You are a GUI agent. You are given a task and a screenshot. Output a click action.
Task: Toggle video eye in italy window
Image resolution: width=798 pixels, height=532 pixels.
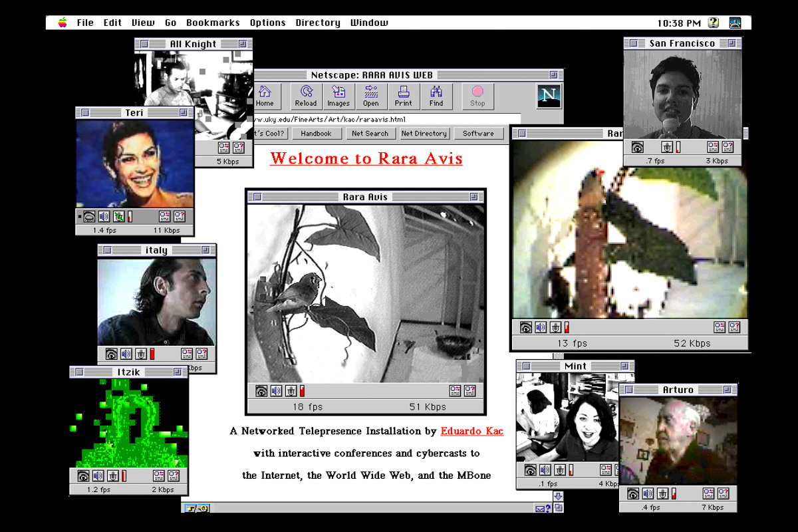pyautogui.click(x=111, y=354)
